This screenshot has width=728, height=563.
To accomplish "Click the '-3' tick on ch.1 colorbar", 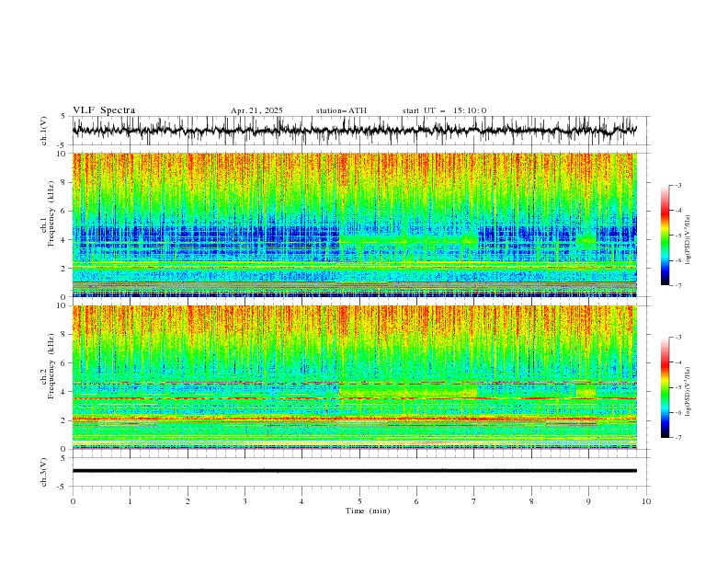I will pyautogui.click(x=677, y=185).
